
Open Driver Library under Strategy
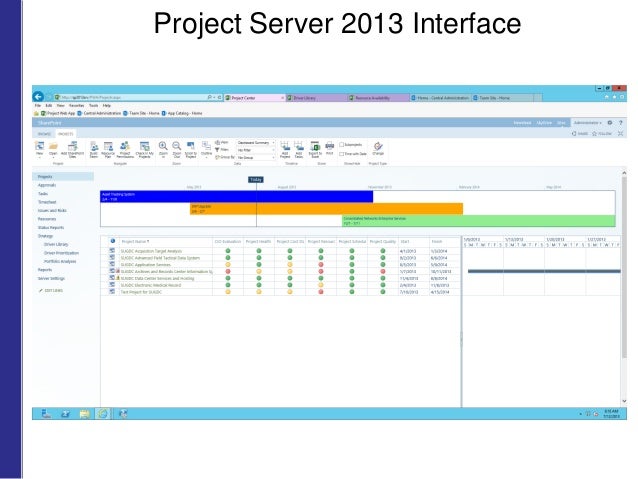(56, 245)
